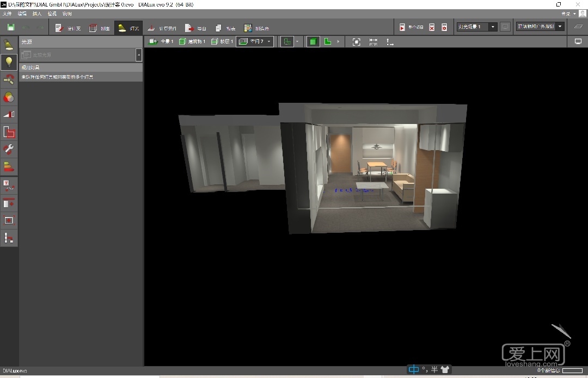Select the luminaire spotlight tool in sidebar

coord(9,45)
